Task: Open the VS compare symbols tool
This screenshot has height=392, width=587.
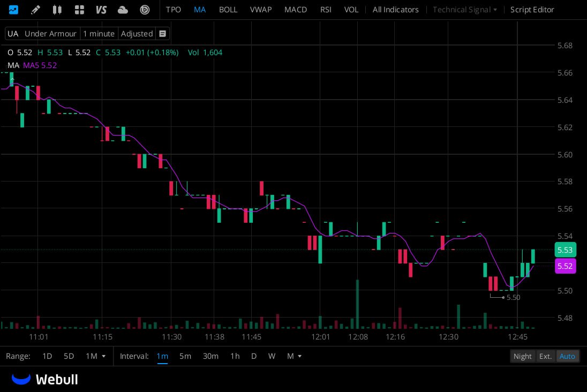Action: click(x=101, y=10)
